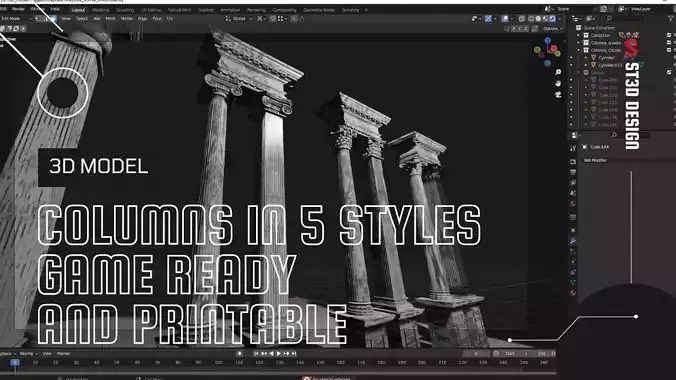Click the outliner search field
Image resolution: width=676 pixels, height=380 pixels.
(625, 19)
